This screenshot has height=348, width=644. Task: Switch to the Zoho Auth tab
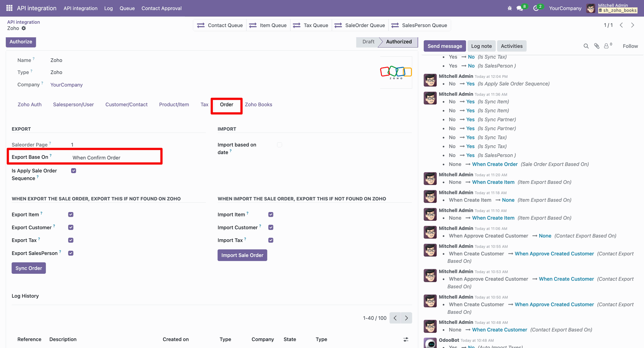click(x=30, y=104)
